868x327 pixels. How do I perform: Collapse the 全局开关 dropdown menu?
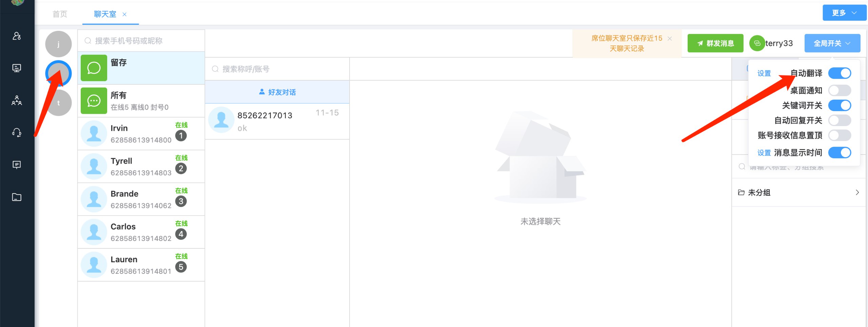click(x=832, y=43)
